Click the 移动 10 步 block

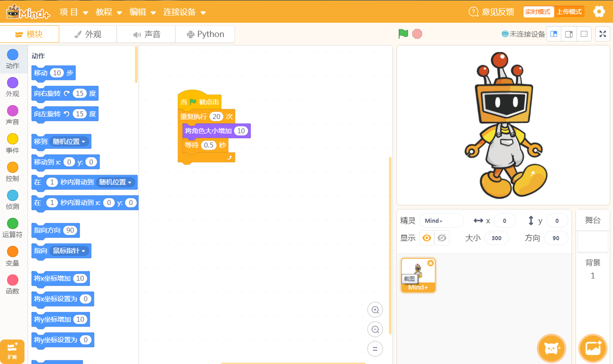point(53,73)
